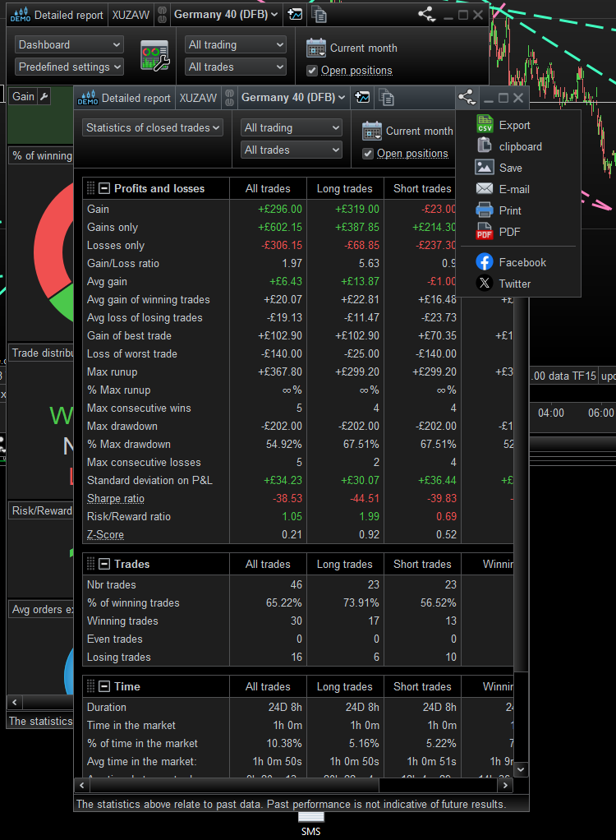This screenshot has width=616, height=840.
Task: Click % of winning trades 65.22%
Action: tap(283, 603)
